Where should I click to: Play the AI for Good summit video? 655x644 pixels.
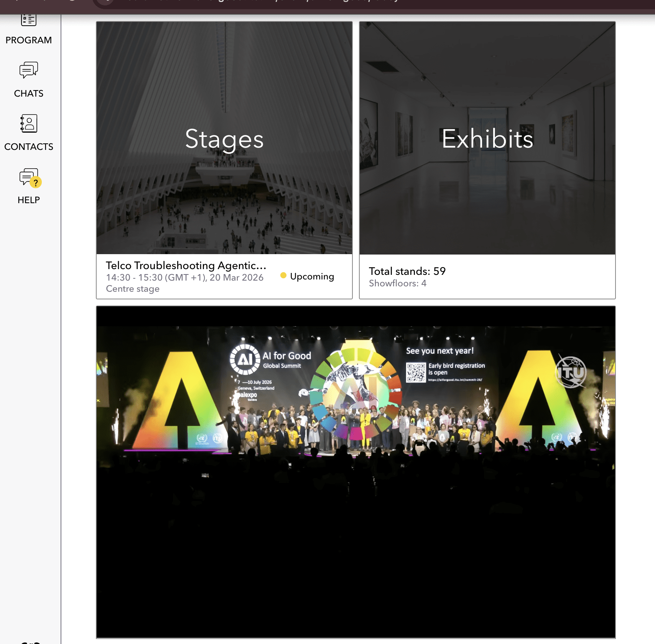355,472
